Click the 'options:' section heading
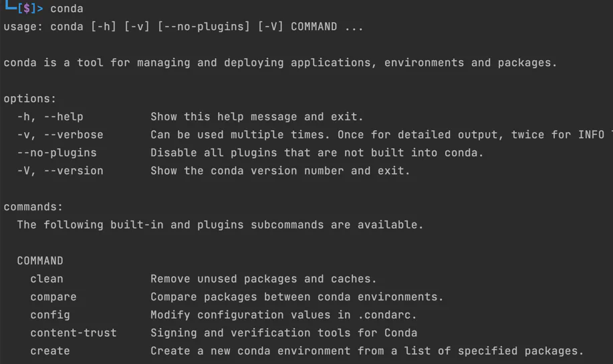This screenshot has width=613, height=364. pyautogui.click(x=30, y=99)
